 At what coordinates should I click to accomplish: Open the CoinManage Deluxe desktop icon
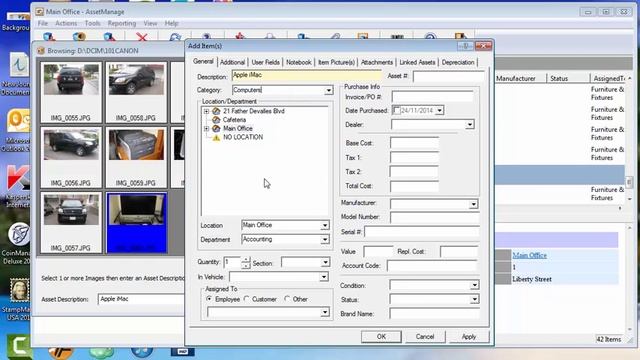click(x=17, y=244)
